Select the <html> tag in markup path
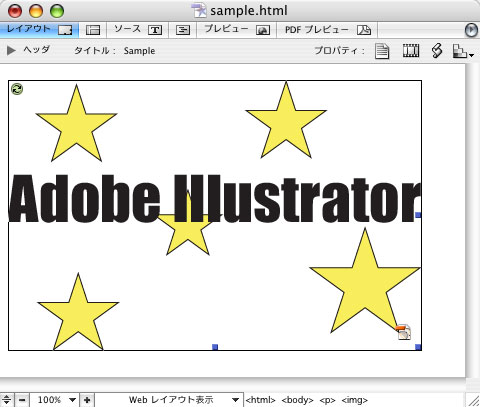The width and height of the screenshot is (480, 407). [x=261, y=400]
